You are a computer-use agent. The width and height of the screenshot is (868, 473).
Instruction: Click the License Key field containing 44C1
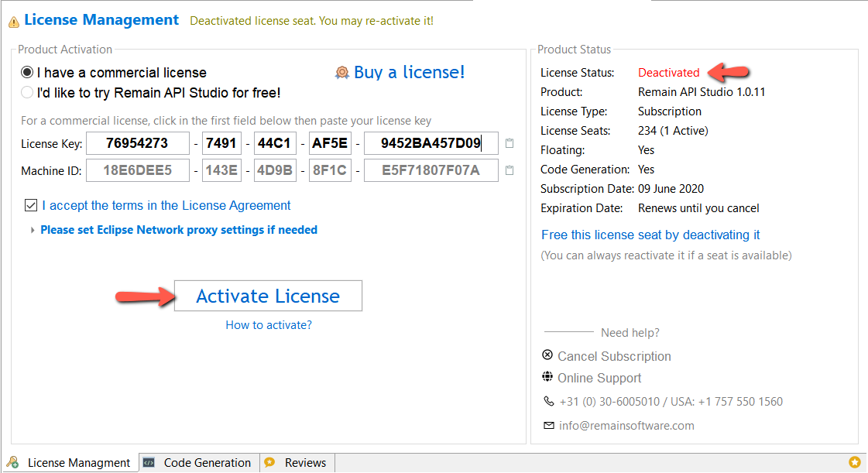[275, 143]
